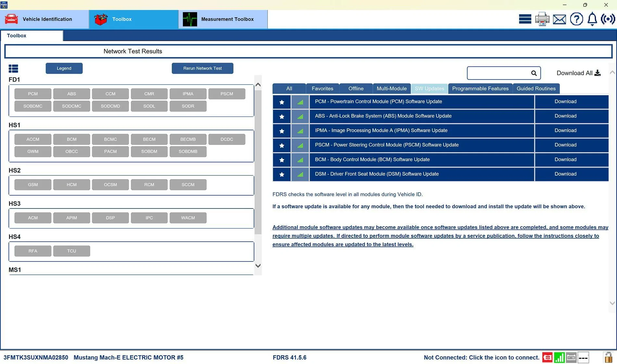Open notifications bell icon
The width and height of the screenshot is (617, 364).
click(592, 19)
